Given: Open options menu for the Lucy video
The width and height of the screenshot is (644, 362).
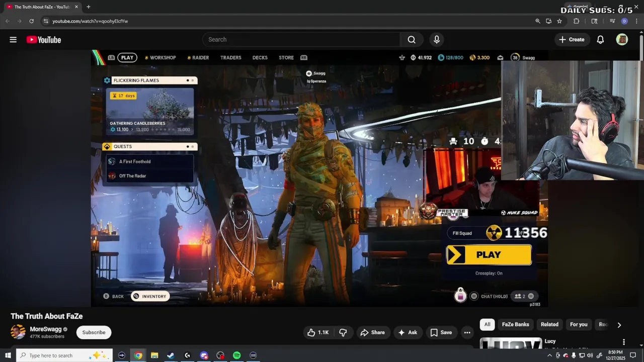Looking at the screenshot, I should pos(624,342).
